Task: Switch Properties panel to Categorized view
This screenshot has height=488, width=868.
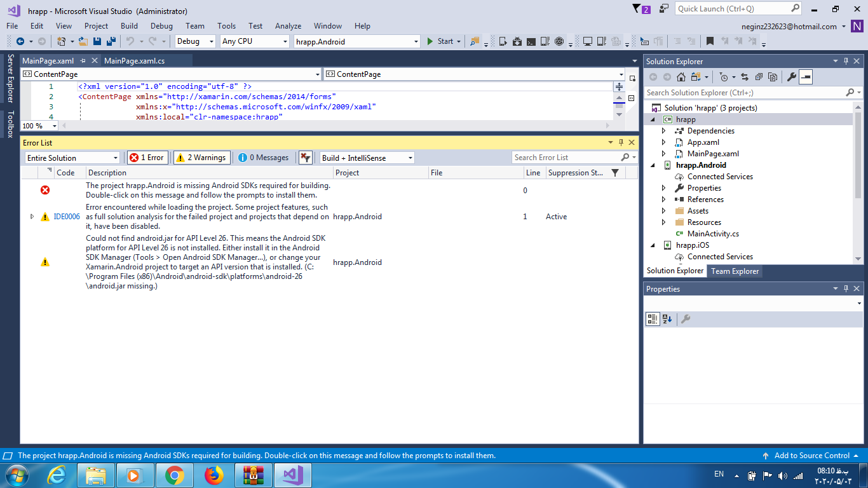Action: [x=653, y=319]
